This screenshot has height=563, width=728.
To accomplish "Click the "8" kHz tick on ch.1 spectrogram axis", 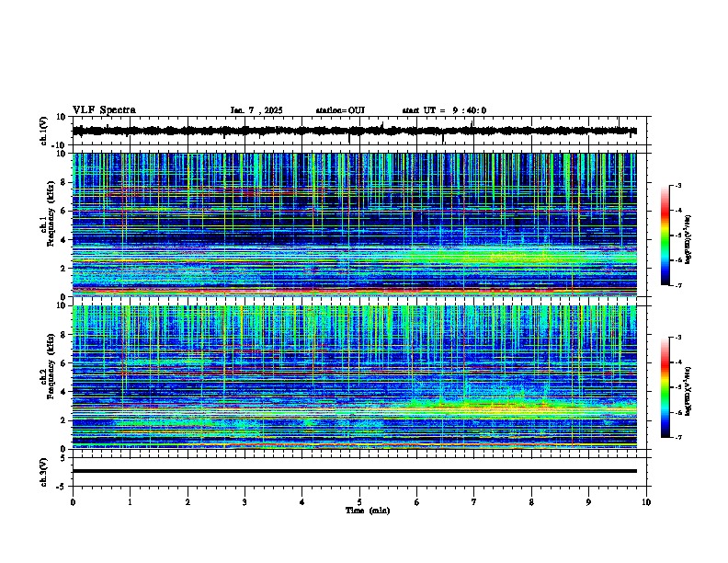I will [64, 182].
